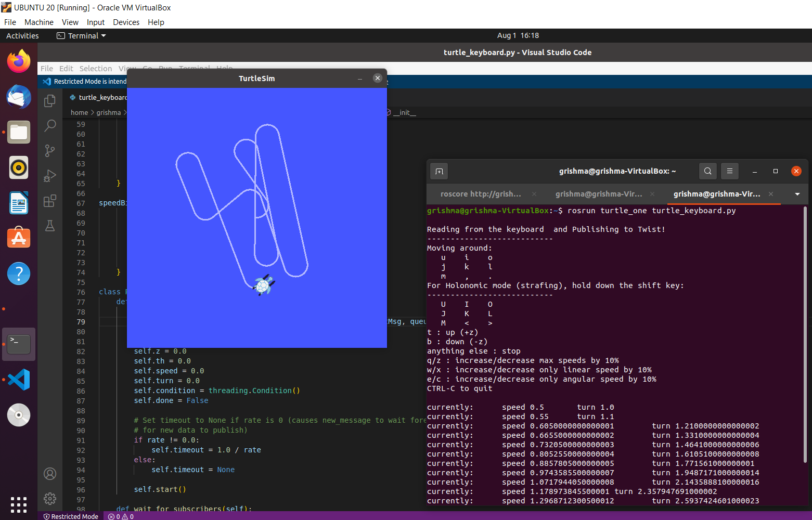This screenshot has width=812, height=520.
Task: Open terminal search with the magnifier icon
Action: [707, 171]
